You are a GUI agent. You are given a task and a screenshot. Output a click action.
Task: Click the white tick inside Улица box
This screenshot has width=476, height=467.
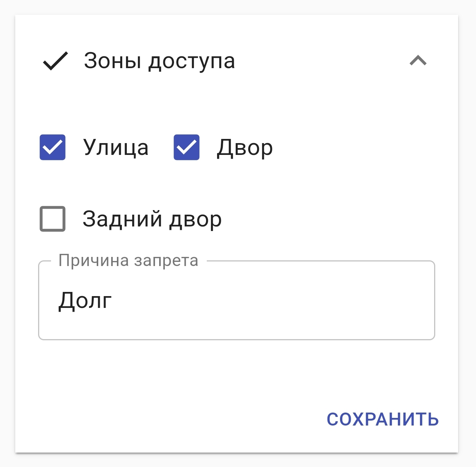[53, 147]
